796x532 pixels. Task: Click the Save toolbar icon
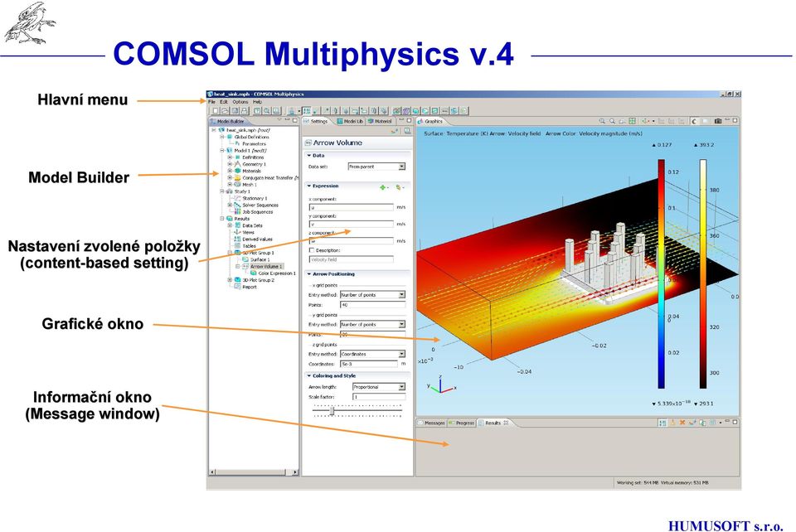pyautogui.click(x=235, y=110)
